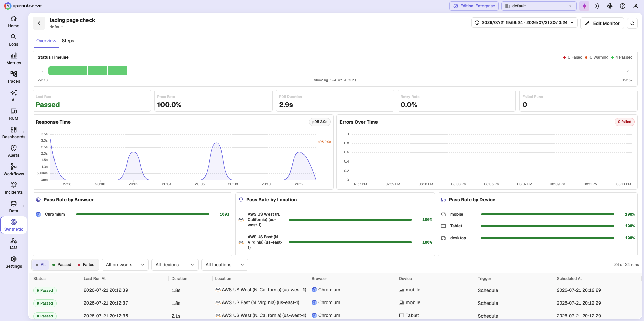Sort by Last Run At column
This screenshot has width=644, height=321.
[95, 279]
